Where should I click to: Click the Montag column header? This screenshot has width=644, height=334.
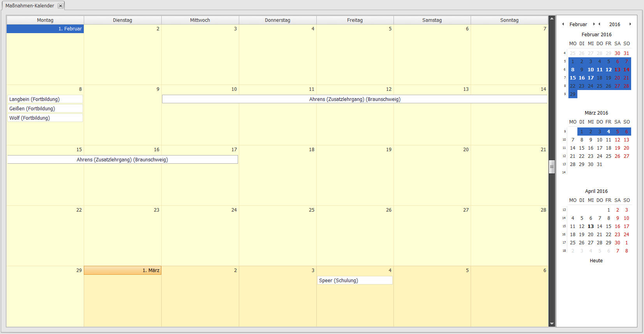point(45,20)
